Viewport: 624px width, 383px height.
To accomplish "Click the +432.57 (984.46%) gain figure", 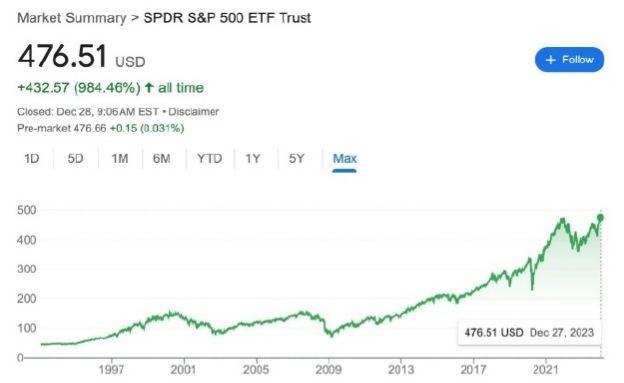I will point(79,88).
